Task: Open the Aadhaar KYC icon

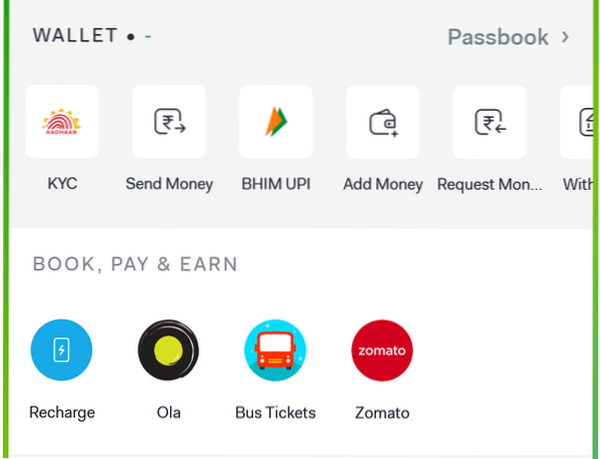Action: pyautogui.click(x=62, y=122)
